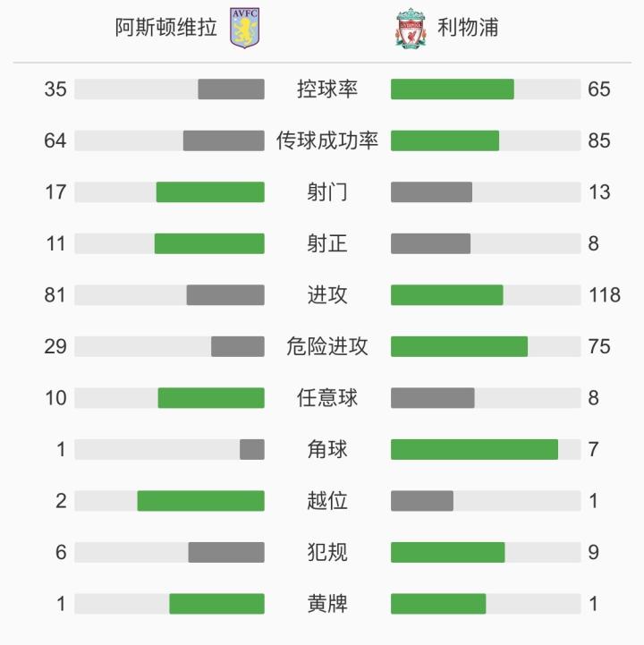This screenshot has height=645, width=644.
Task: Click the Aston Villa club crest
Action: coord(241,28)
